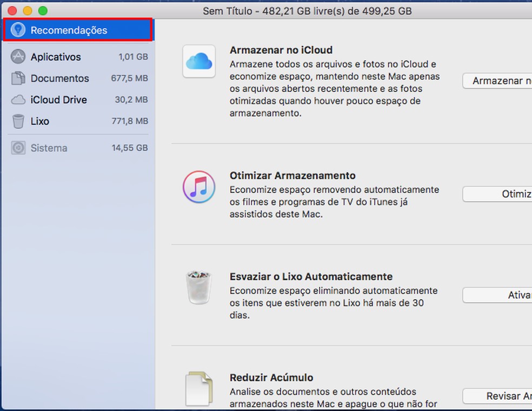Screen dimensions: 532x411
Task: Click the Aplicativos app icon in sidebar
Action: (17, 56)
